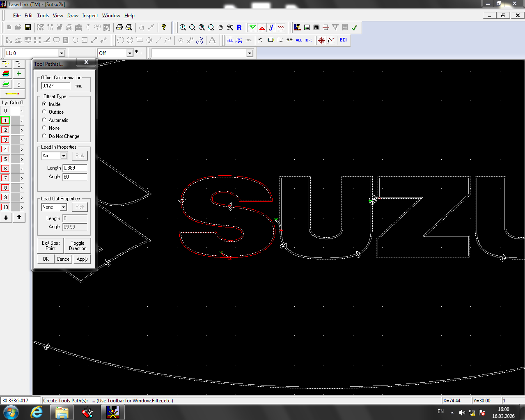Click the green checkmark icon

coord(354,28)
